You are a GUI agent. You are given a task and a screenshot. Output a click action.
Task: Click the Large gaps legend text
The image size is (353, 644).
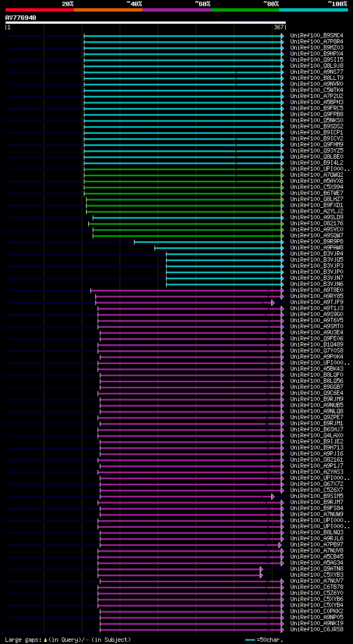click(x=68, y=640)
